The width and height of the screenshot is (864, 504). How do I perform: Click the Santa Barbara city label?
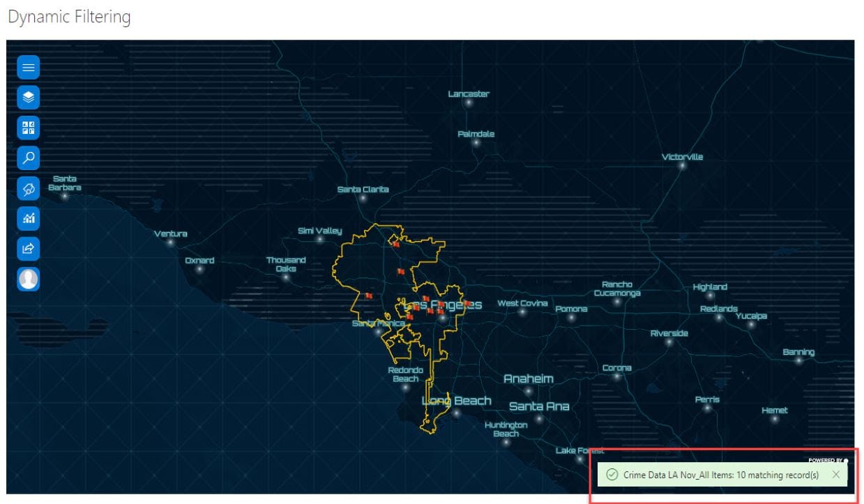(x=65, y=183)
